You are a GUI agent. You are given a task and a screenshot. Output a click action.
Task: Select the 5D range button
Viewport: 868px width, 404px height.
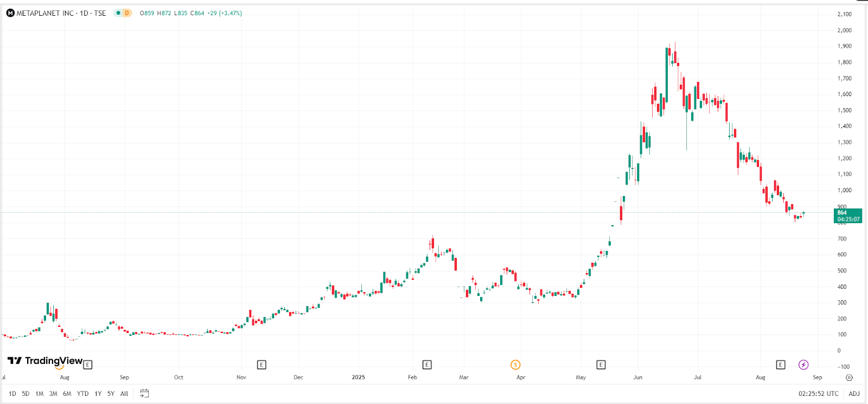coord(25,394)
